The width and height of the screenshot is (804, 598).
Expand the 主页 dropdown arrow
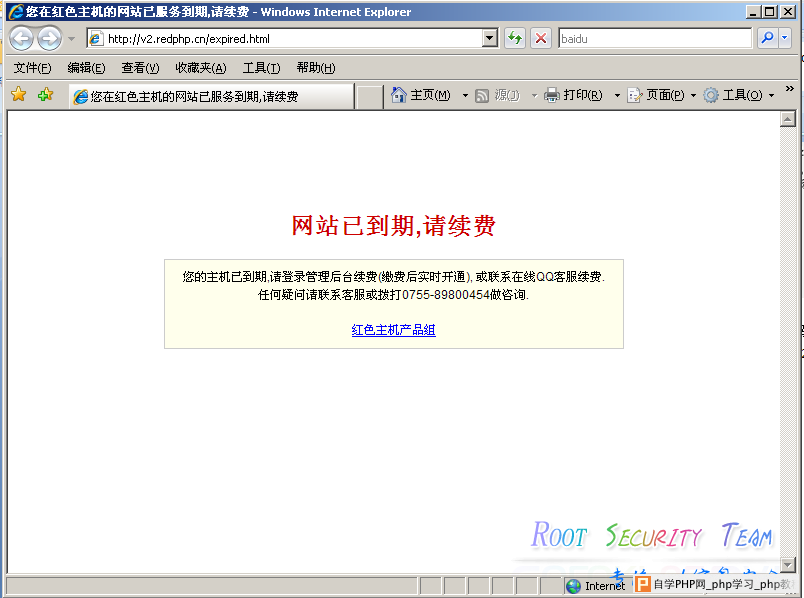[x=465, y=95]
